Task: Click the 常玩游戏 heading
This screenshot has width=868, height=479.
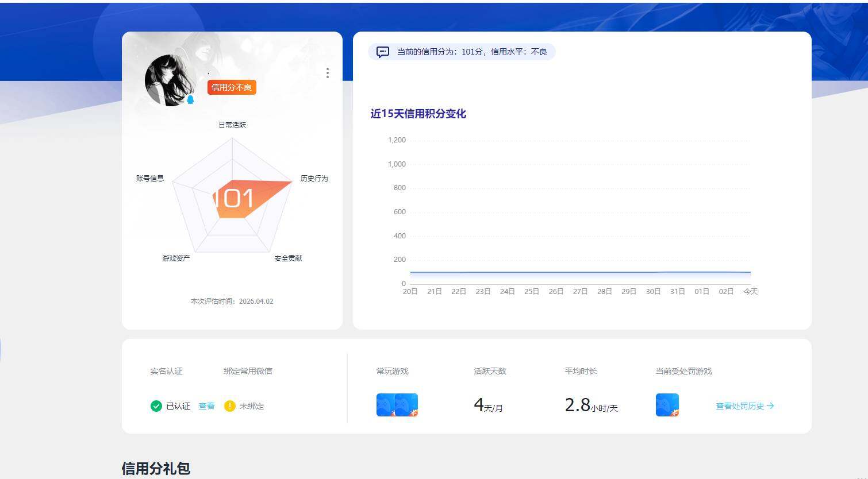Action: [x=393, y=372]
